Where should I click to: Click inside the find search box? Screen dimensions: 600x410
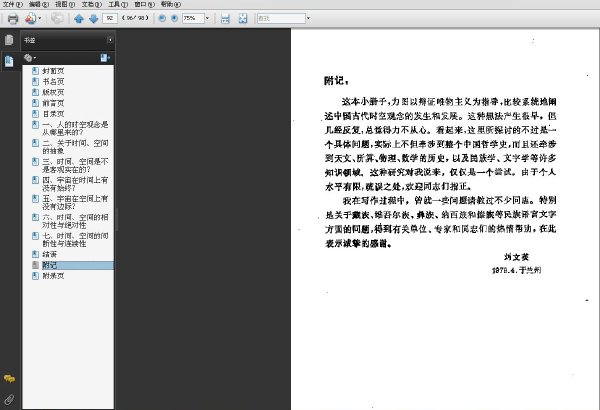click(x=281, y=18)
